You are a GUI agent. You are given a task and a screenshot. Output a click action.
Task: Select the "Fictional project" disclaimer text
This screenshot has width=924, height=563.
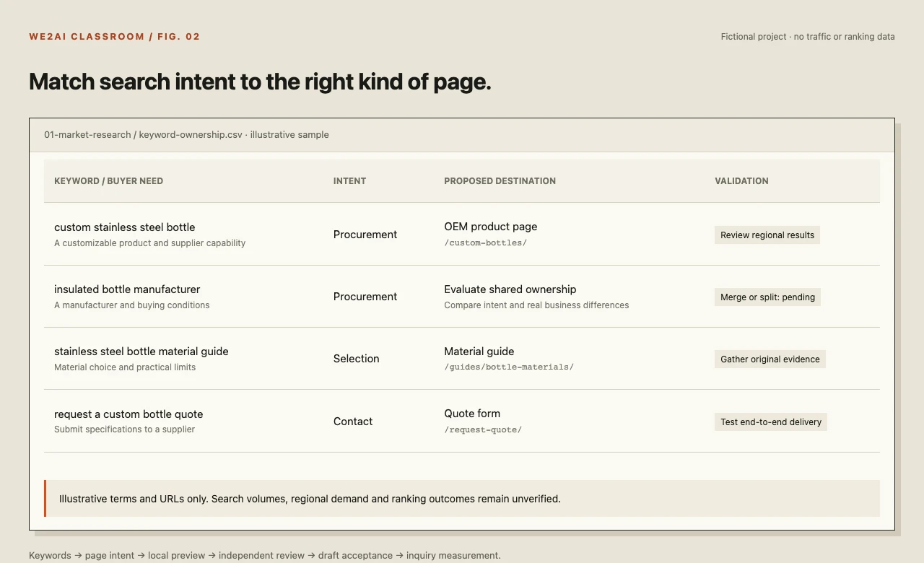(x=808, y=37)
